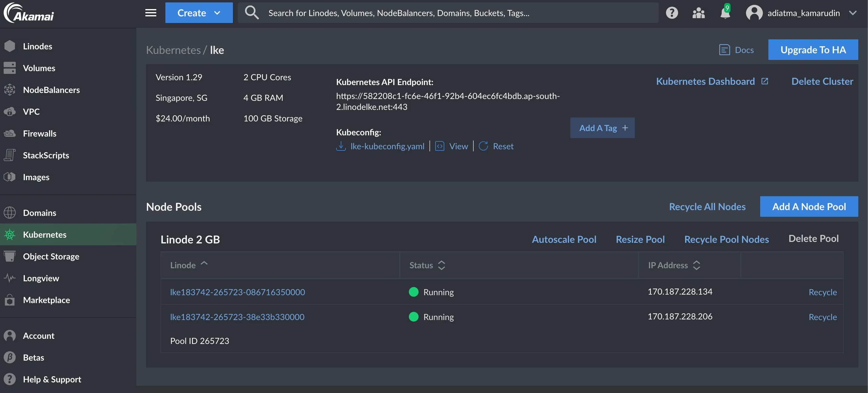Open the community people icon
The image size is (868, 393).
coord(698,13)
